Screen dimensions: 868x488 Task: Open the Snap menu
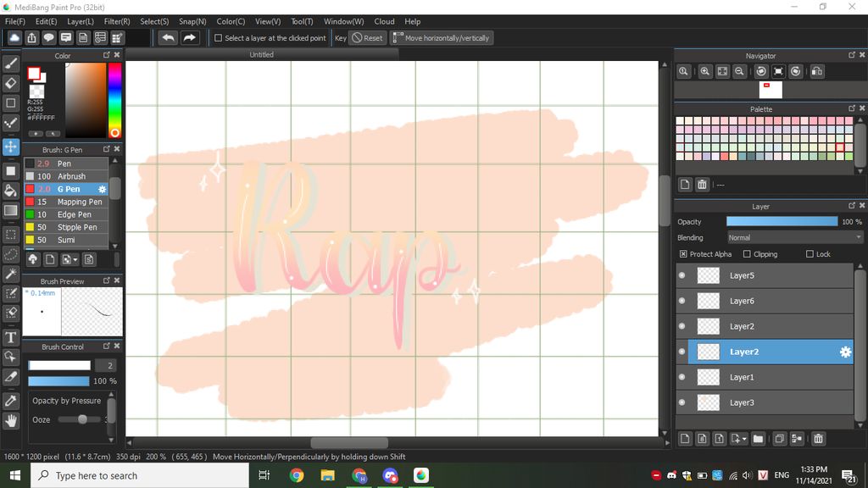coord(192,21)
